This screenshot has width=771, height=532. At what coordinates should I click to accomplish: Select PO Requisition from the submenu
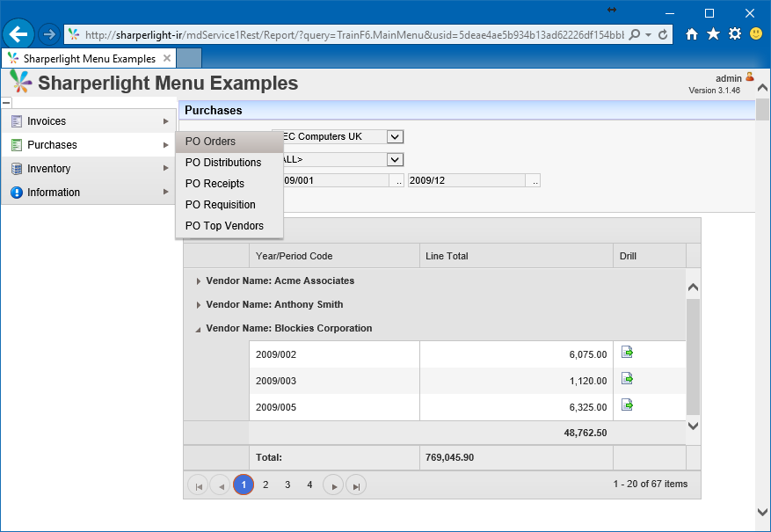pos(229,205)
